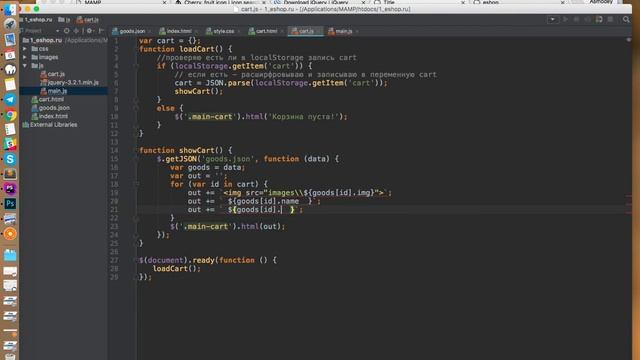
Task: Close the goods.json editor tab
Action: click(x=150, y=31)
